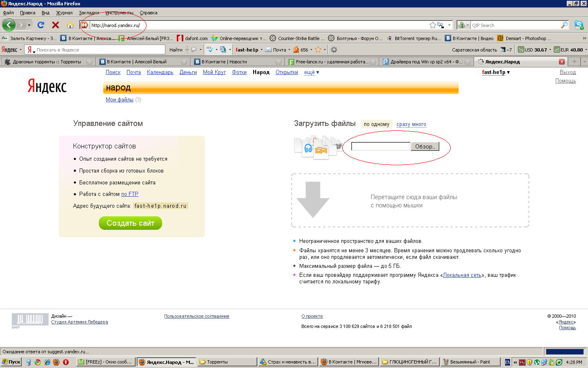Go back with the green Back arrow

tap(9, 25)
